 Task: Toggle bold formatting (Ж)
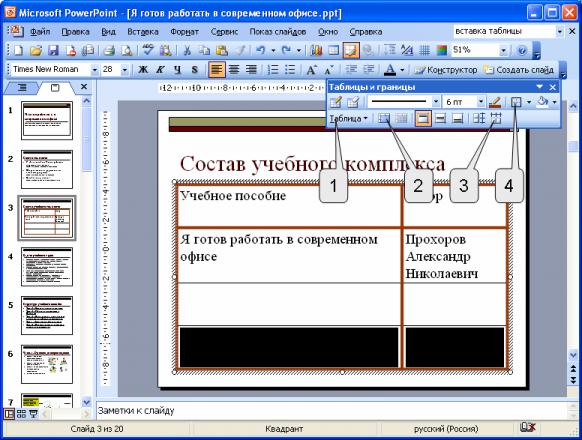coord(143,69)
